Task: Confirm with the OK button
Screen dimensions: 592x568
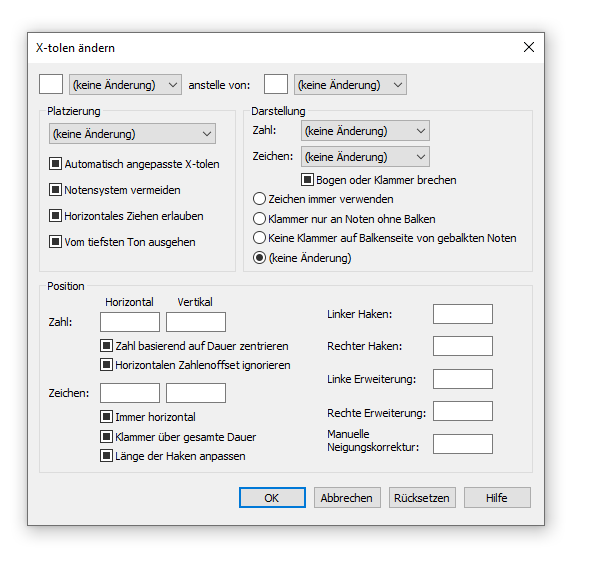Action: (272, 497)
